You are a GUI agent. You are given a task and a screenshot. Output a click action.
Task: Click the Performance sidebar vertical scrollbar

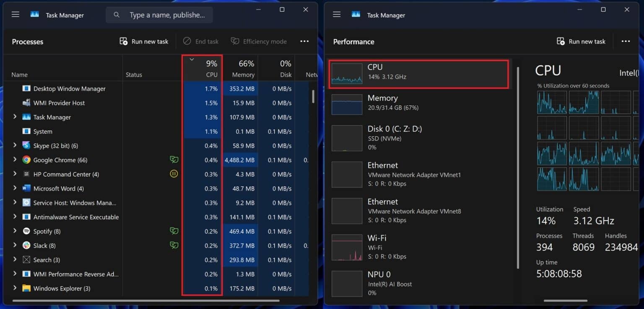(518, 168)
